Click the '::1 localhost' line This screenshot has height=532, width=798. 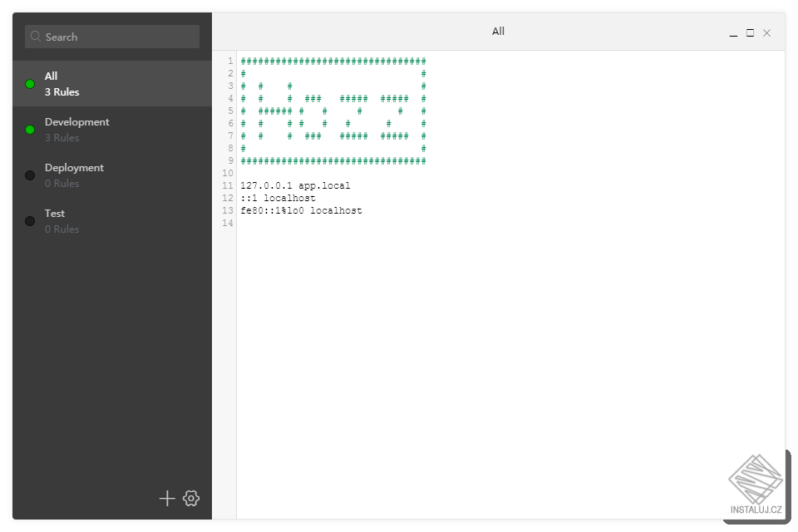pos(278,198)
